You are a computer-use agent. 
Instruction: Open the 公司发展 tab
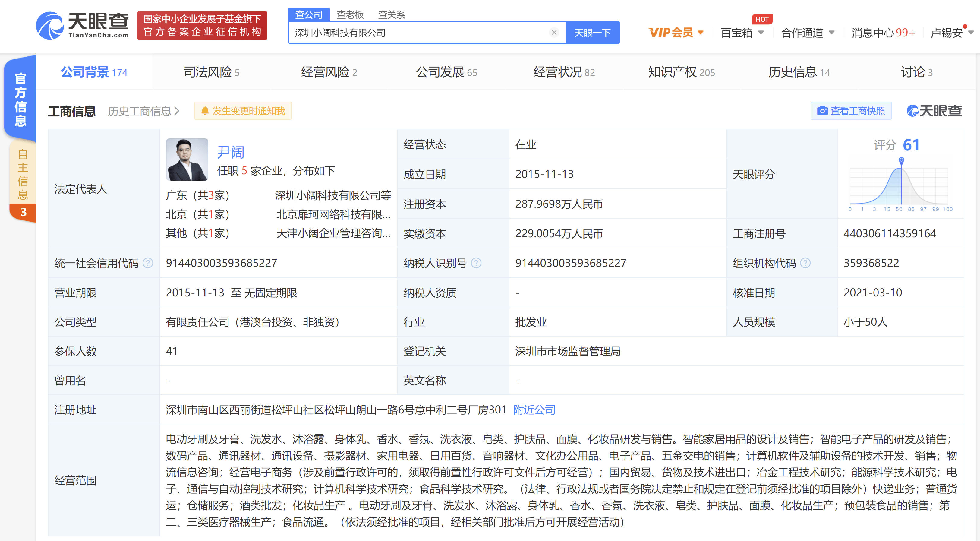(447, 72)
